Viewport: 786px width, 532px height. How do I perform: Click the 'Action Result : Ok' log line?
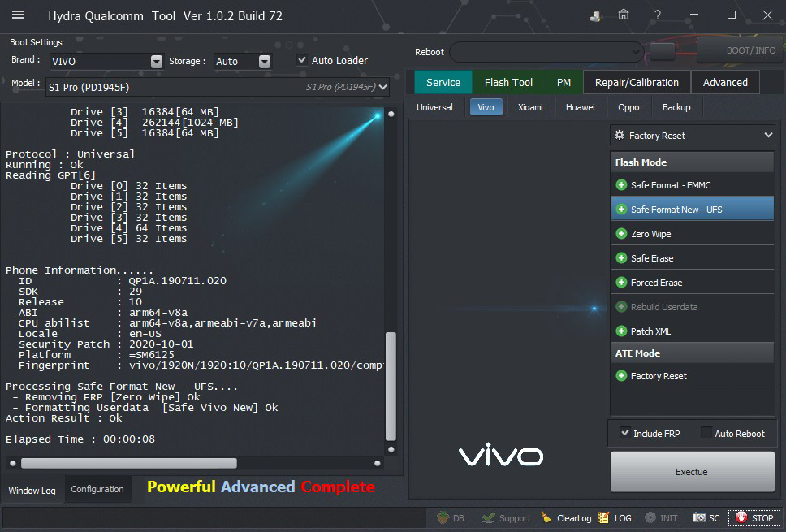[x=63, y=418]
